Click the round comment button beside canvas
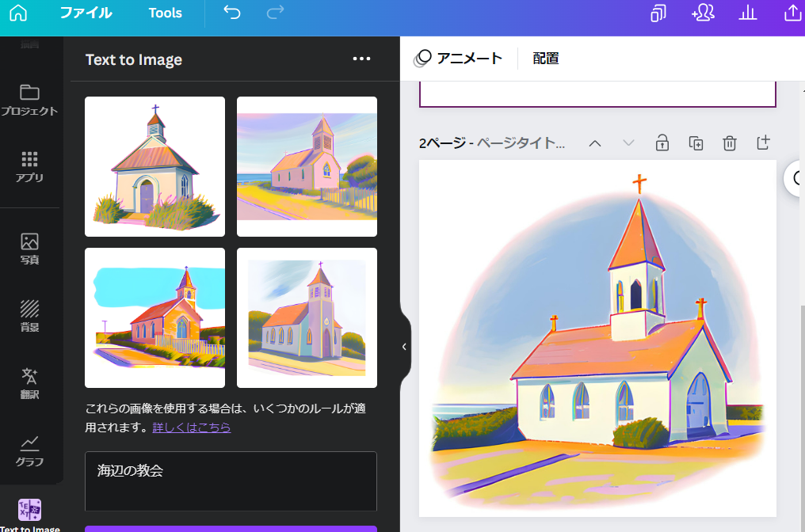Image resolution: width=805 pixels, height=532 pixels. [x=795, y=179]
